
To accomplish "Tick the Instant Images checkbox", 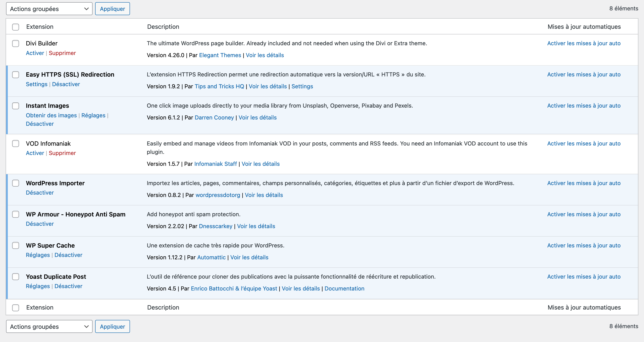I will 16,106.
